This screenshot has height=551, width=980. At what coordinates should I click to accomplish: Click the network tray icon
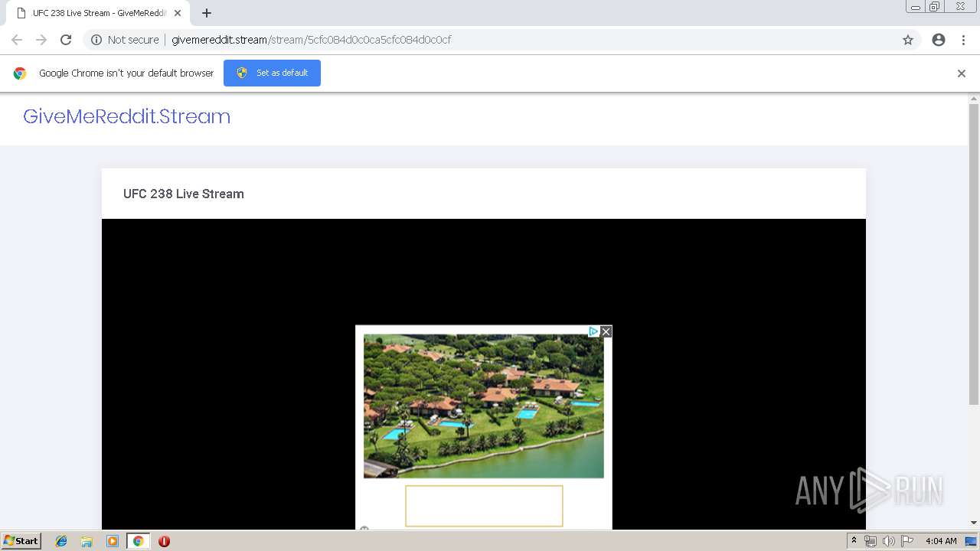click(x=871, y=541)
